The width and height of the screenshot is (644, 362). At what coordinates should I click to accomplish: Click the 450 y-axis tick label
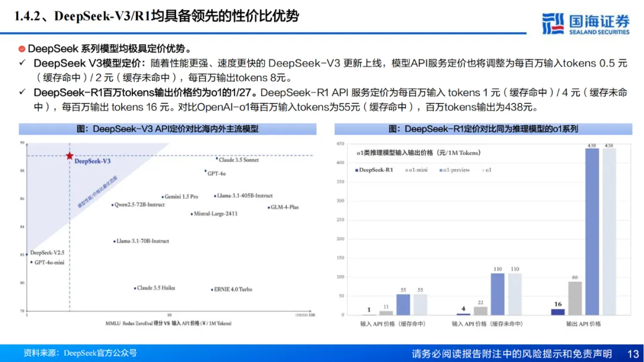click(x=340, y=144)
